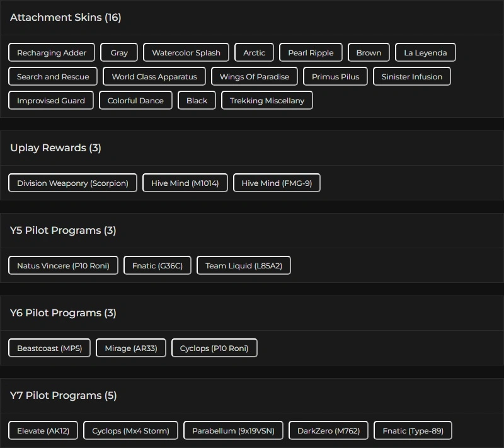504x448 pixels.
Task: Click Natus Vincere (P10 Roni) tag
Action: (x=63, y=266)
